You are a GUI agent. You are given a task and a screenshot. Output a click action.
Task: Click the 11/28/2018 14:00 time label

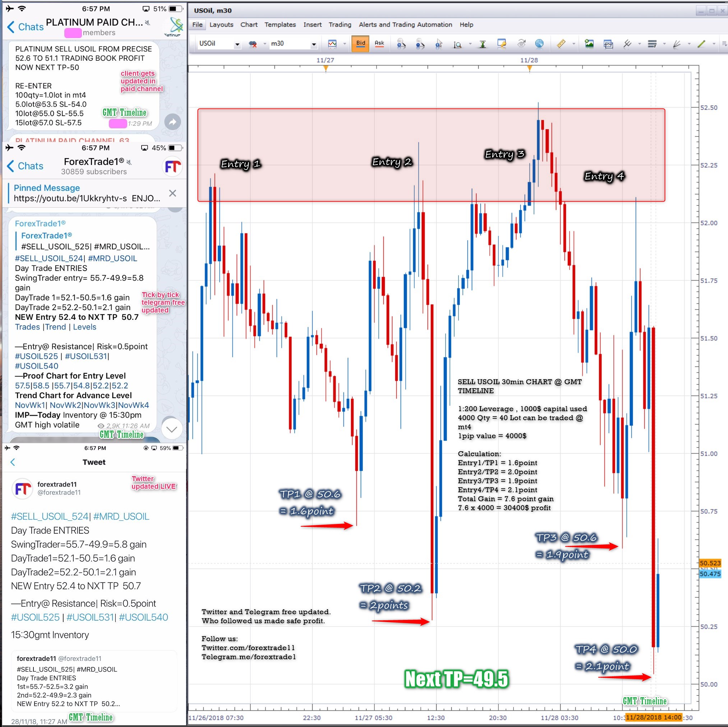tap(653, 718)
